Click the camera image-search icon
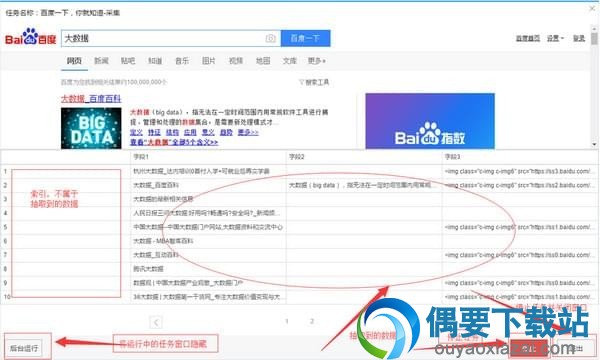This screenshot has width=600, height=360. 271,38
